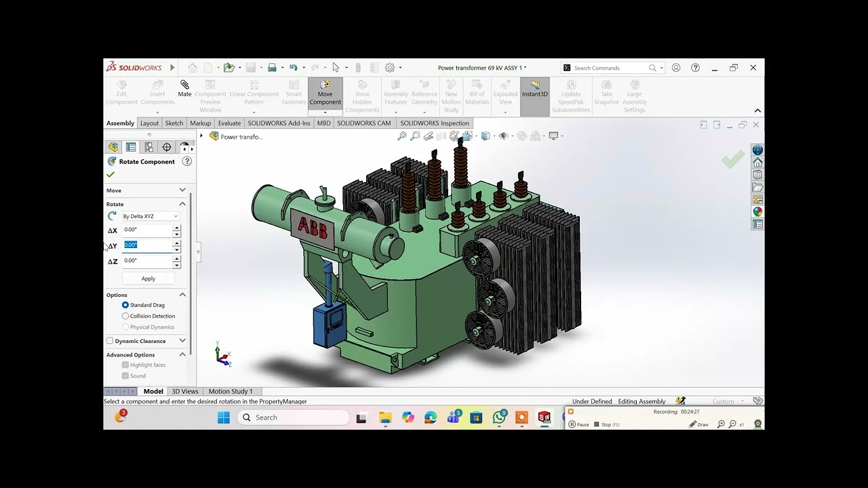This screenshot has width=868, height=488.
Task: Click the Hide/Show Items eye icon
Action: tap(503, 136)
